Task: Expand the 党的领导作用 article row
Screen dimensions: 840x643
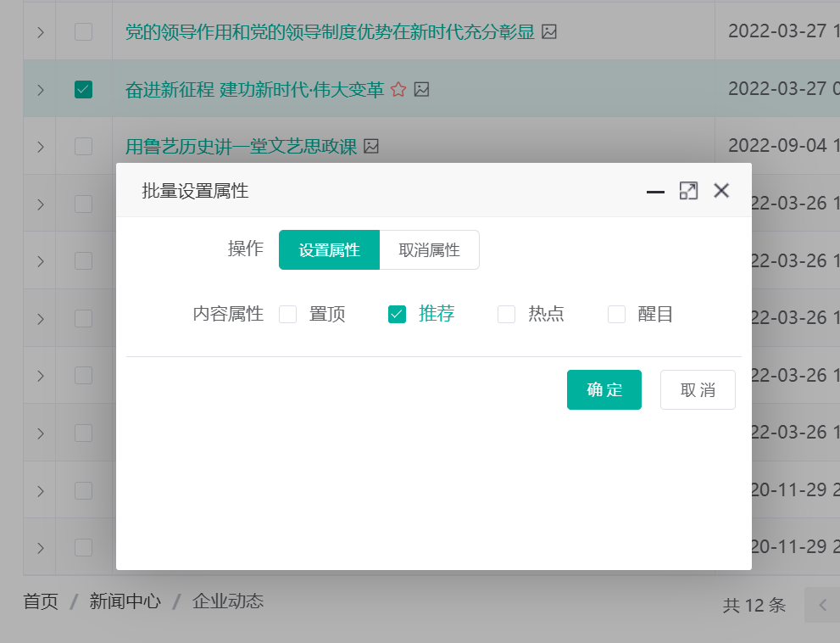Action: click(38, 31)
